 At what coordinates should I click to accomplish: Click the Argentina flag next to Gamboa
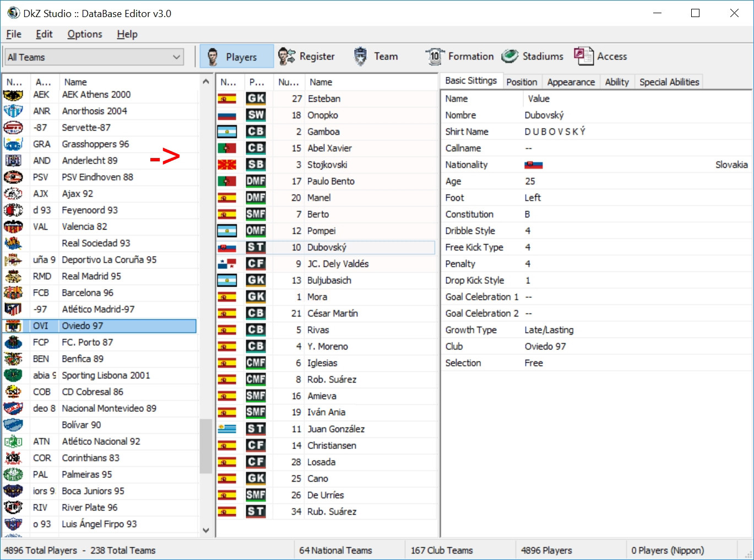pos(227,132)
